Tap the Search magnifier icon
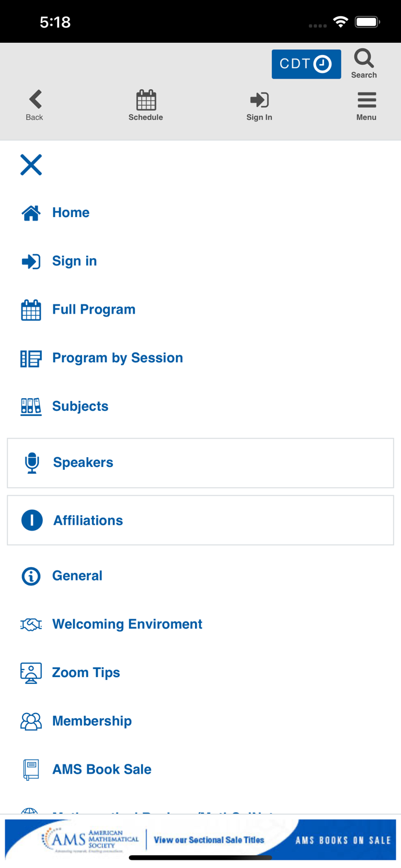This screenshot has height=868, width=401. tap(364, 59)
